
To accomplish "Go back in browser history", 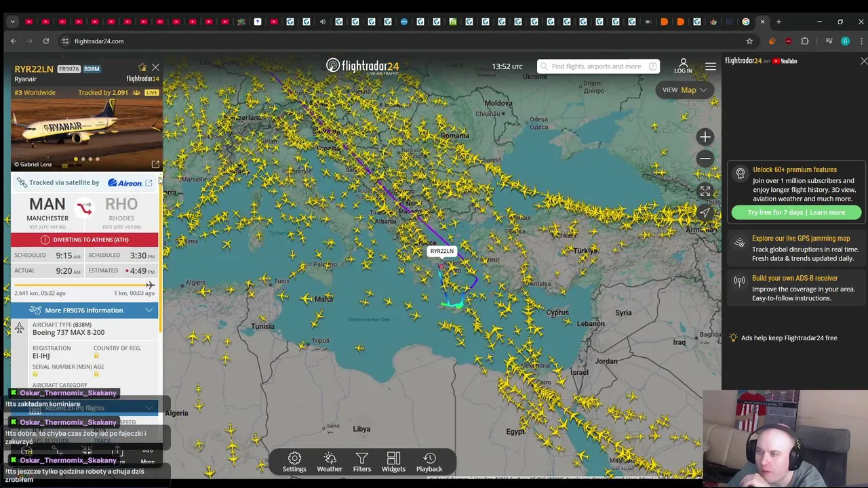I will click(14, 41).
